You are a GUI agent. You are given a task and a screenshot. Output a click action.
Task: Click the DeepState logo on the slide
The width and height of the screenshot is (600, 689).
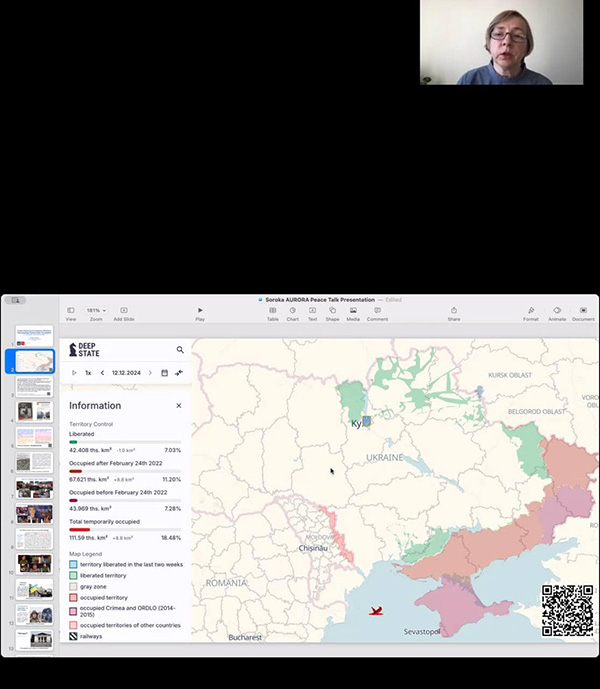[84, 350]
